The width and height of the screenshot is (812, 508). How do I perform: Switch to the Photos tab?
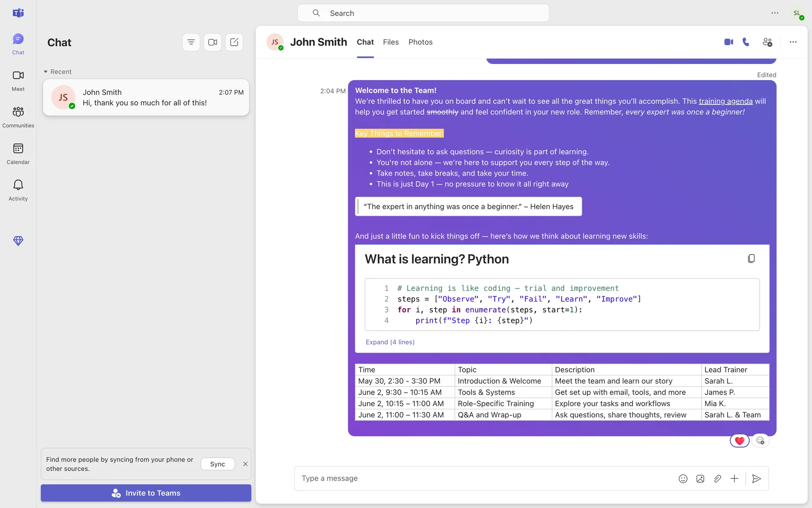coord(420,42)
